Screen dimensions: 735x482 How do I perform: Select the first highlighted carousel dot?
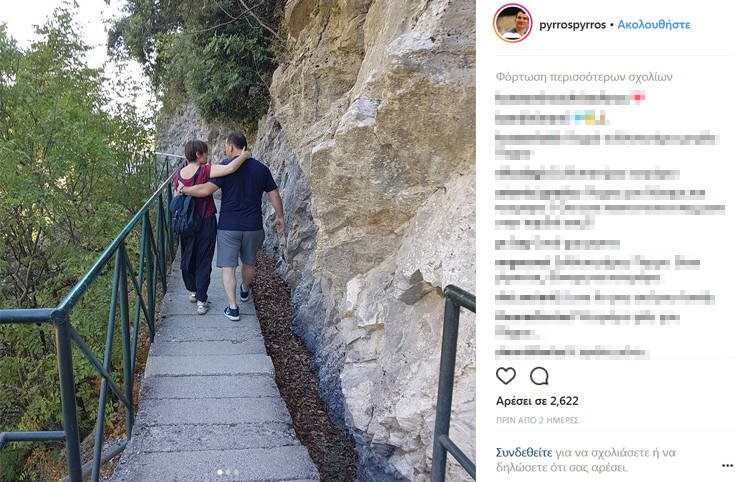click(x=220, y=472)
